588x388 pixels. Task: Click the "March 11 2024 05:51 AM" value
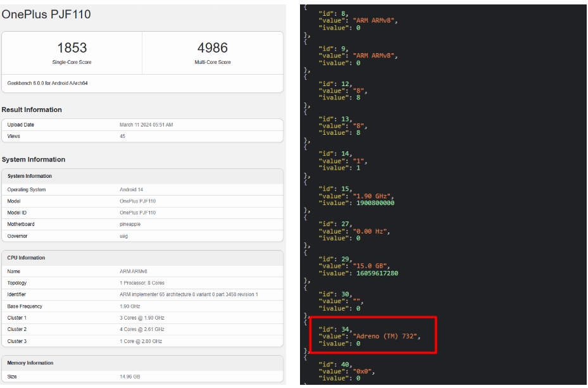pyautogui.click(x=146, y=125)
